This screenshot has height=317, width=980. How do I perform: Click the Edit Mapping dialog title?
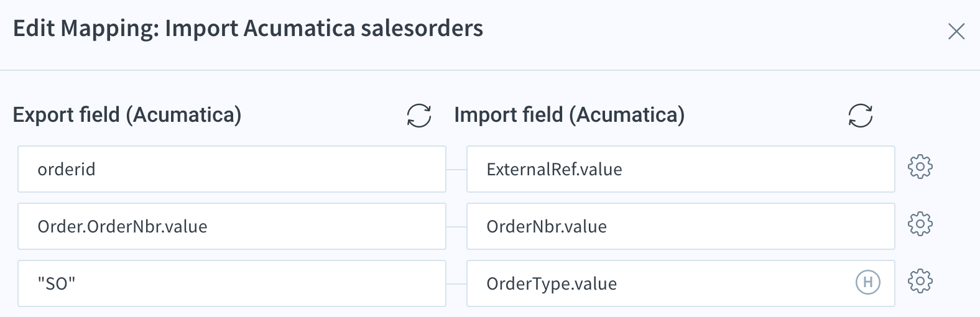pyautogui.click(x=248, y=29)
